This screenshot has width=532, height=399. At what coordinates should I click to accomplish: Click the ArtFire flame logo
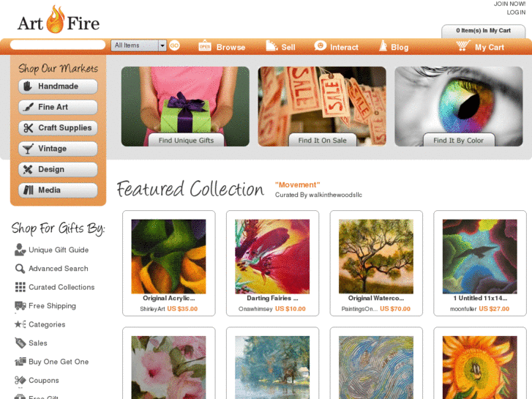pos(59,20)
